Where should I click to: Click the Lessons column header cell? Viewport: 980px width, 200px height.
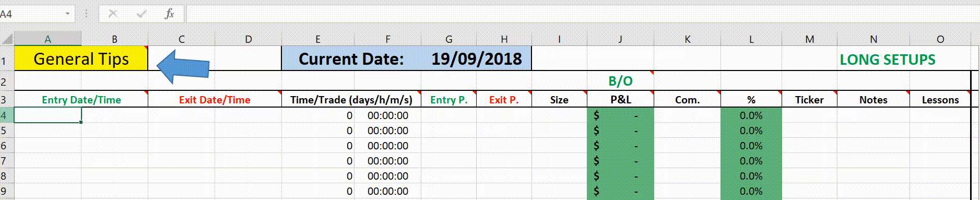click(x=940, y=100)
